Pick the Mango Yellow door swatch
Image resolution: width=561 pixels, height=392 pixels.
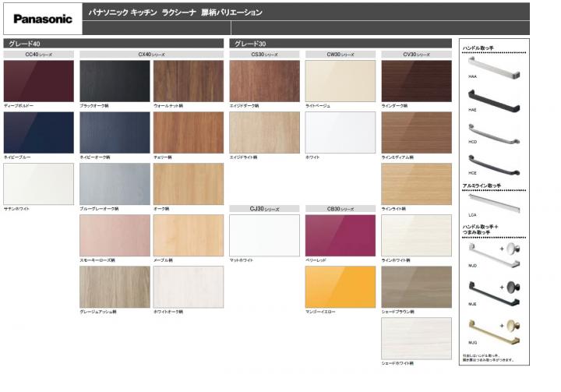point(340,287)
